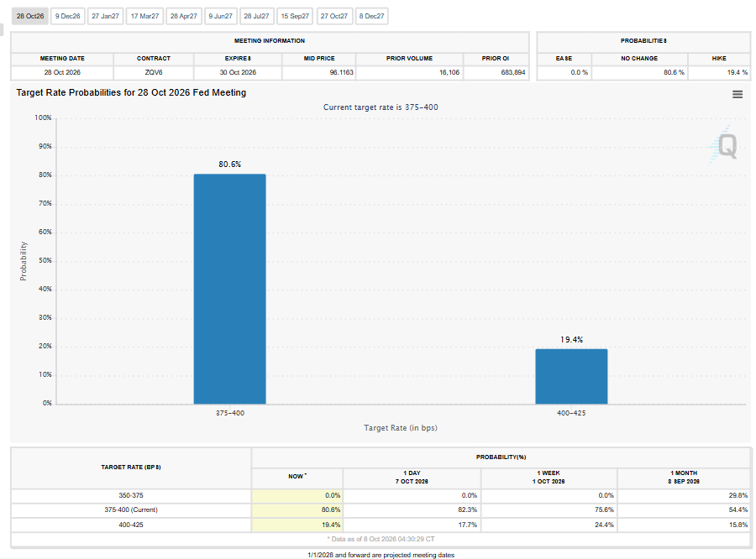The width and height of the screenshot is (756, 559).
Task: Click the 375-400 probability bar
Action: [229, 289]
